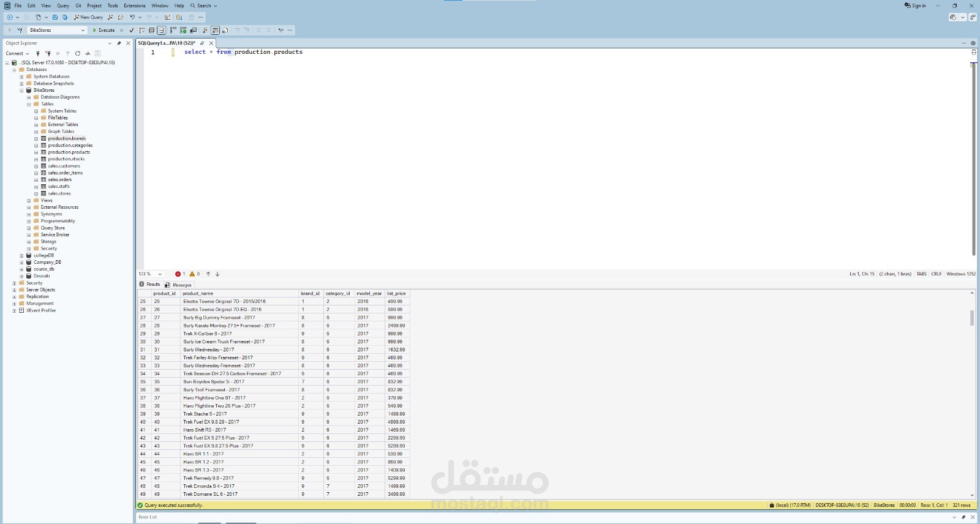Click Object Explorer connect plug icon
The height and width of the screenshot is (524, 980).
point(38,53)
